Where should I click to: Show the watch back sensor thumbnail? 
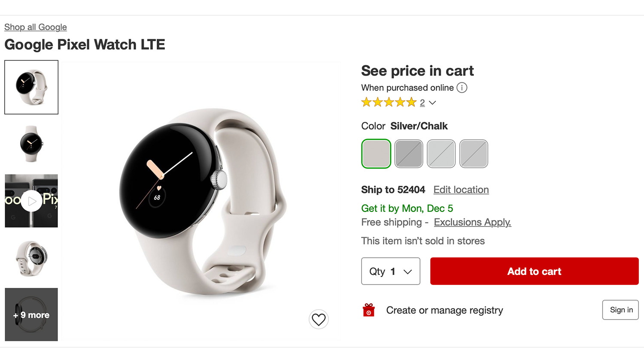click(x=31, y=258)
